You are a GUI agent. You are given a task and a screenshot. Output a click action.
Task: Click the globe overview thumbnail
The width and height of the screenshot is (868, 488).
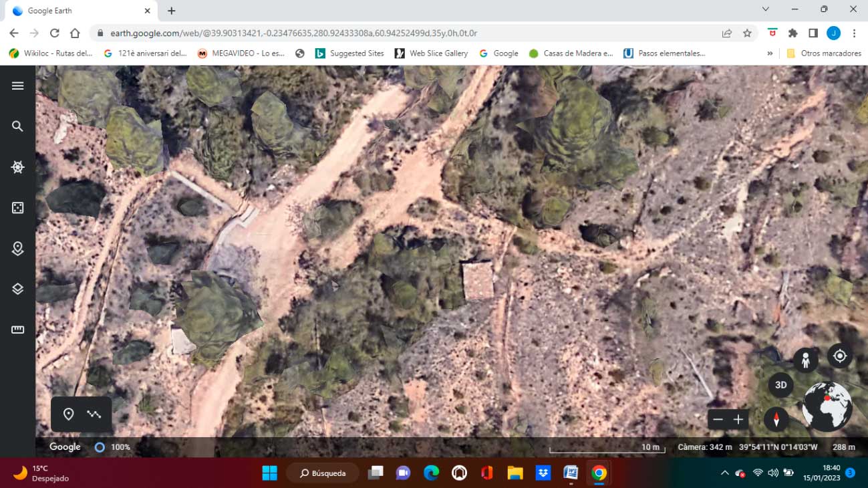tap(827, 406)
